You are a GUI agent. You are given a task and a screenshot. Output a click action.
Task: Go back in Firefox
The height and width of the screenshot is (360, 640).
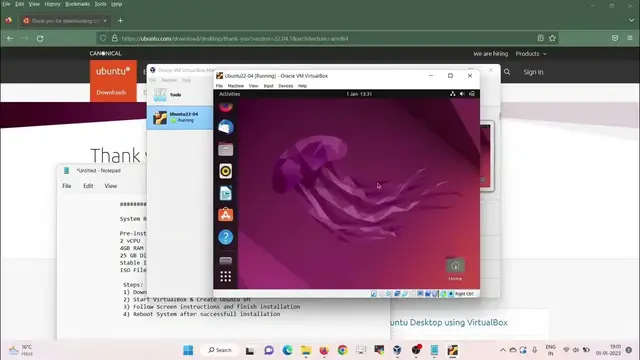[x=10, y=38]
